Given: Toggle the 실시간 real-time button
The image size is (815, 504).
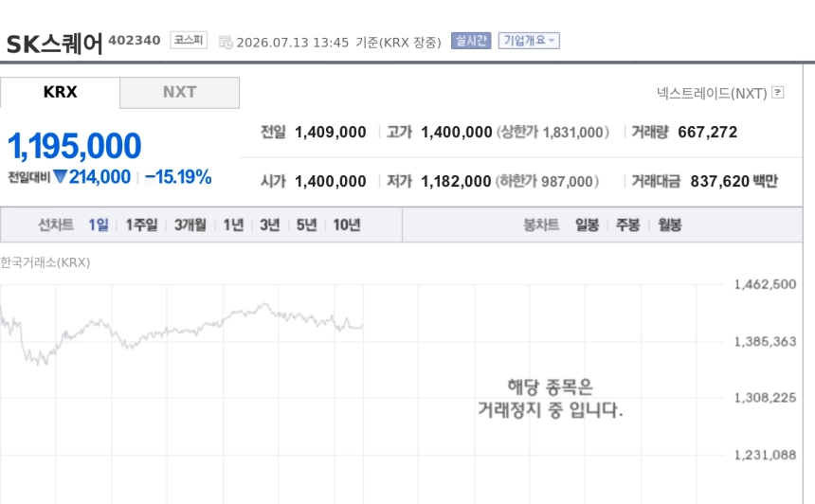Looking at the screenshot, I should 471,41.
